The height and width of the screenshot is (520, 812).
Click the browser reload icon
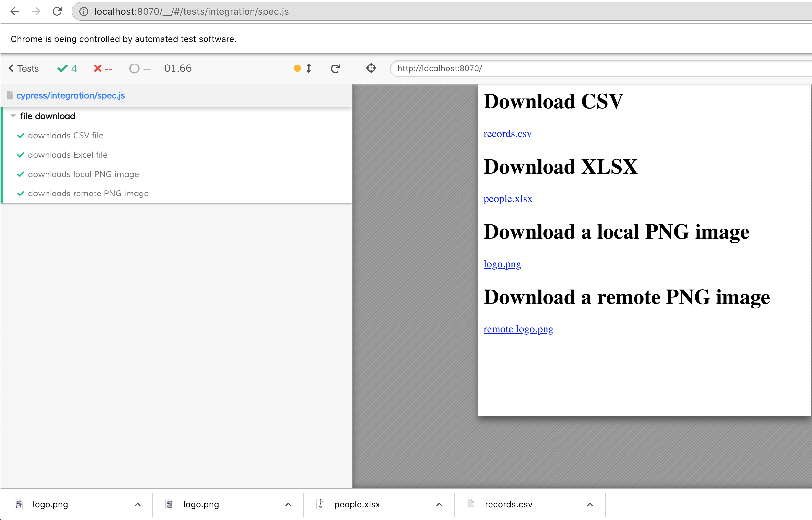tap(57, 12)
